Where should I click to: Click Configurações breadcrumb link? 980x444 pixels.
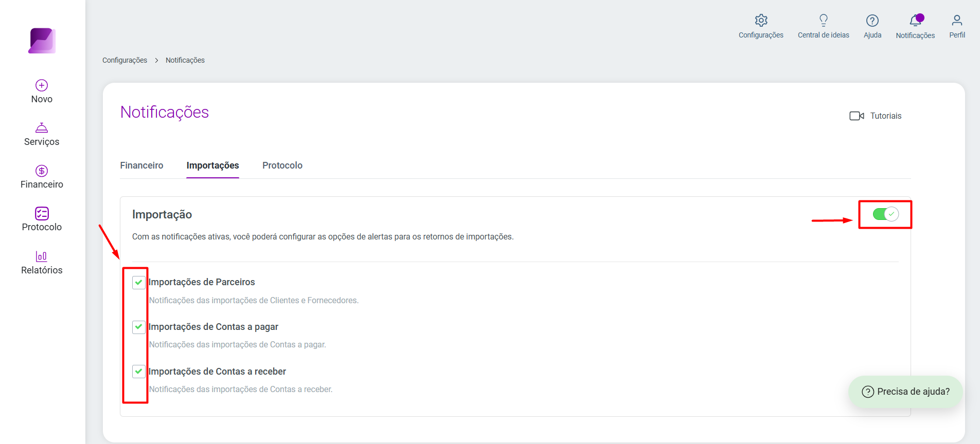tap(124, 60)
